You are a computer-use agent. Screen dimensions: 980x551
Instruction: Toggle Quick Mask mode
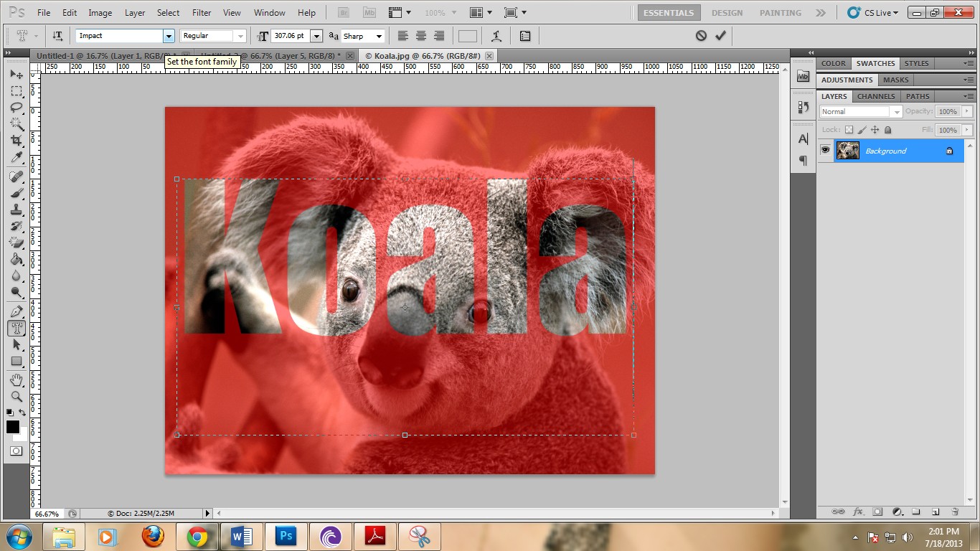click(17, 451)
